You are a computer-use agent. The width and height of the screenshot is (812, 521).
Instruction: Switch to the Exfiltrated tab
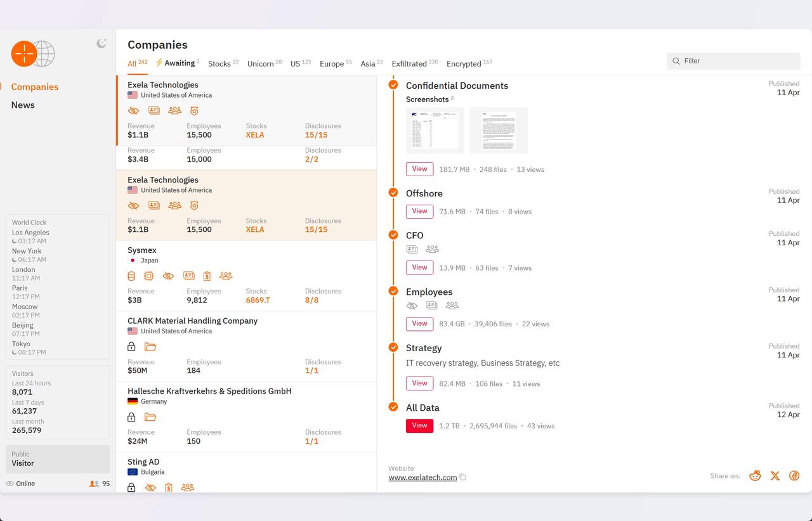(415, 63)
